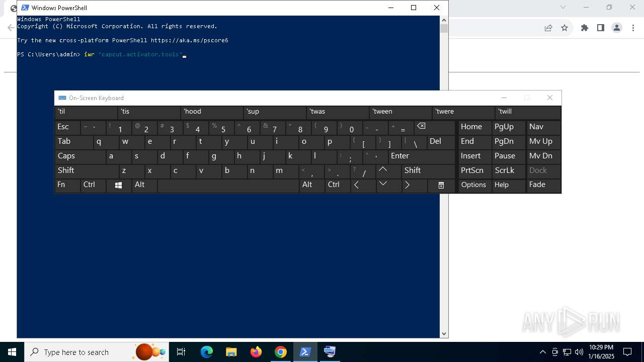Choose the 'hood text suggestion
644x362 pixels.
(212, 112)
